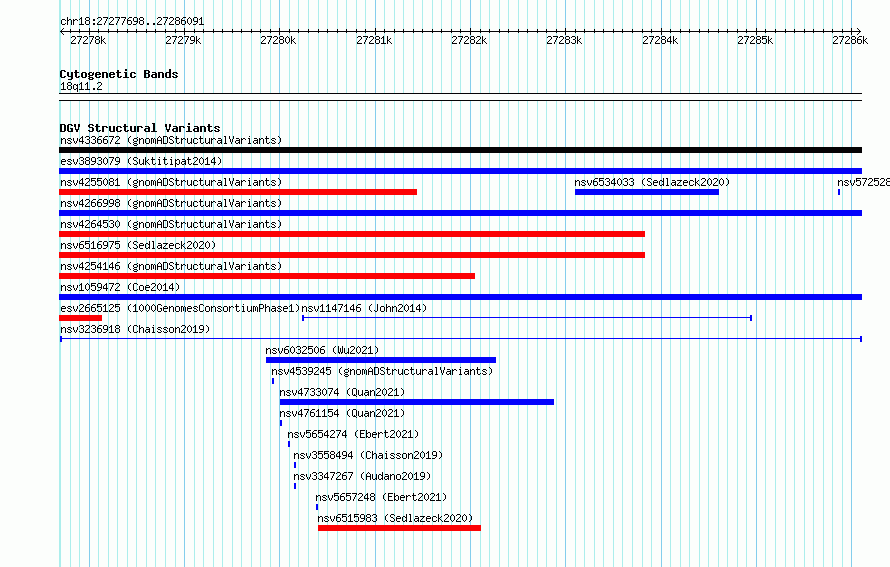Image resolution: width=890 pixels, height=567 pixels.
Task: Click nsv1147146 (John2014) label
Action: tap(364, 308)
